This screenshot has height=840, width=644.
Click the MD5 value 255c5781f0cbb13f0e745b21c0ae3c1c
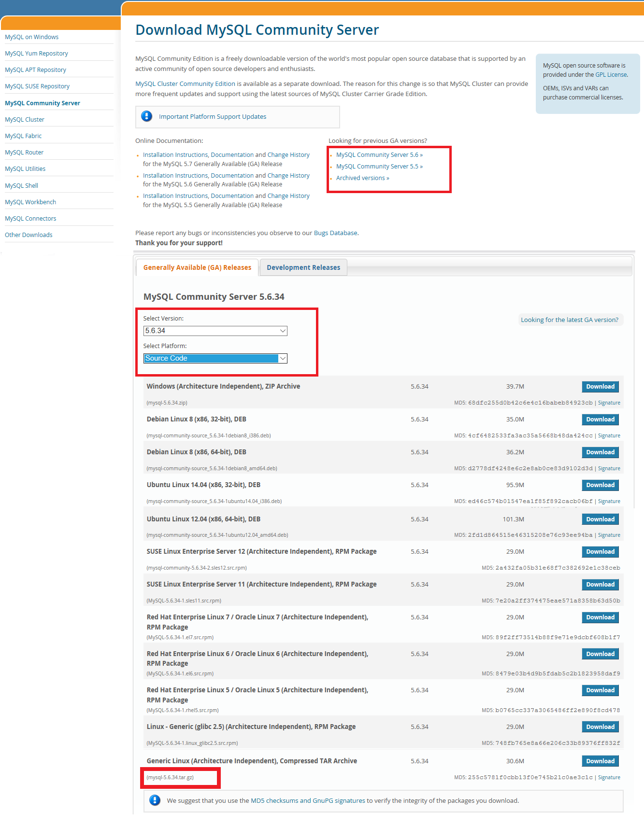coord(530,778)
